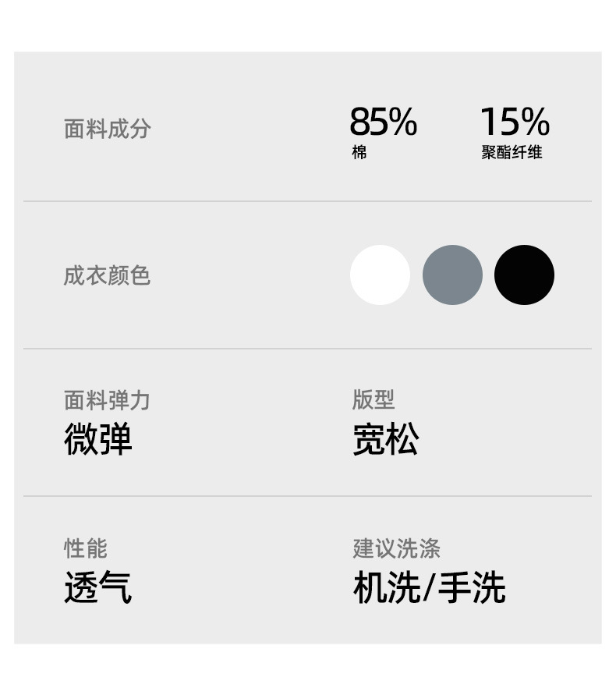Click the 版型 heading
616x695 pixels.
tap(373, 399)
